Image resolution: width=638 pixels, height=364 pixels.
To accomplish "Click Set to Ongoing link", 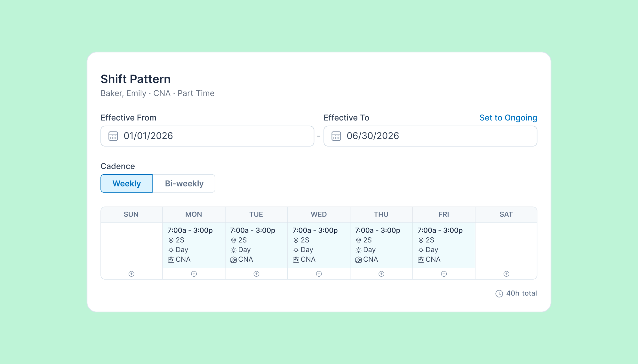I will (508, 118).
